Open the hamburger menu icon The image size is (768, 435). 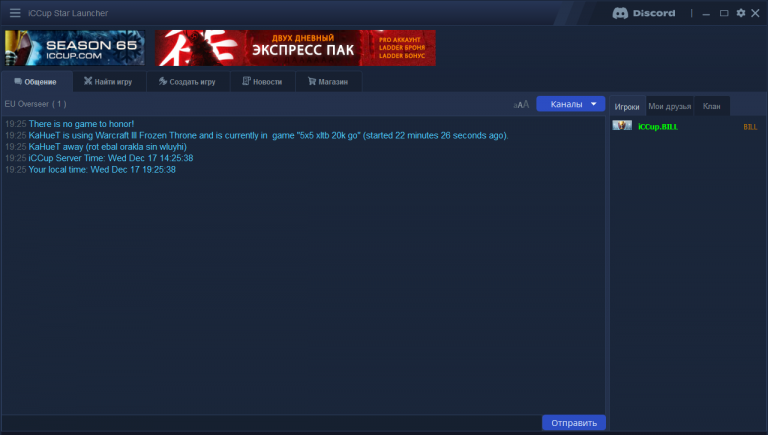coord(15,13)
